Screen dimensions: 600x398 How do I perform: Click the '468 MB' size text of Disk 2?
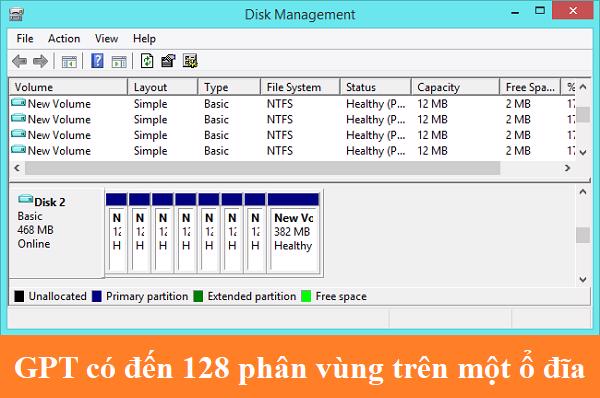[x=36, y=230]
